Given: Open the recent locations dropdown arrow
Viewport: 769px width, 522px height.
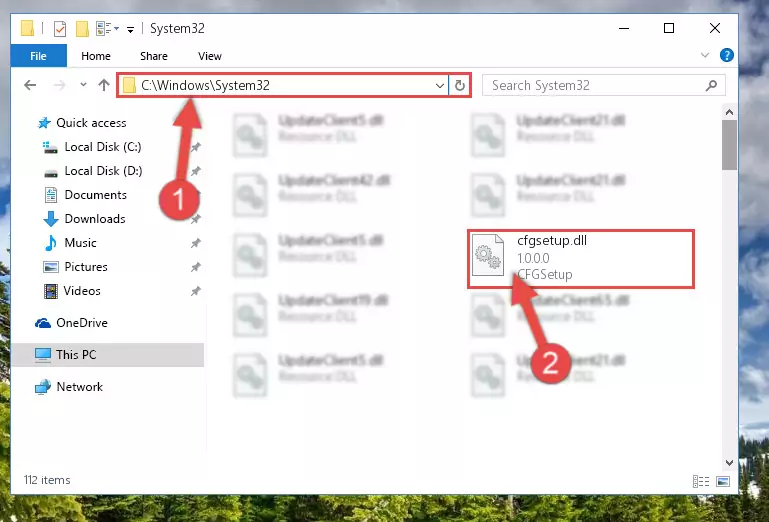Looking at the screenshot, I should pyautogui.click(x=83, y=85).
